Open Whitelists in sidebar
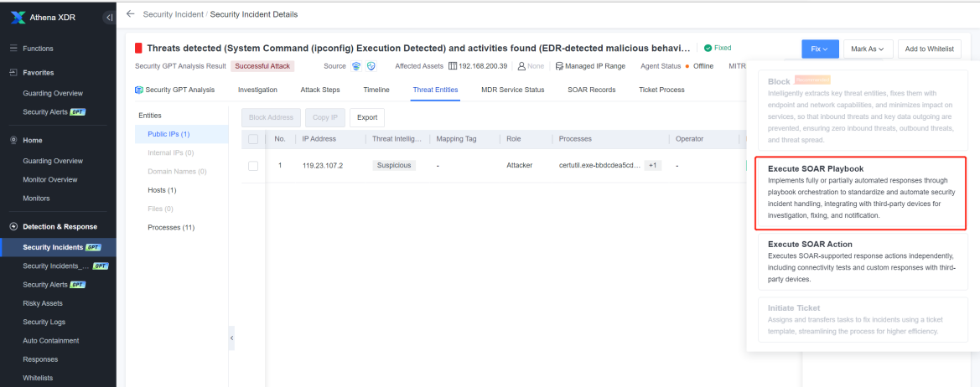This screenshot has width=980, height=387. (38, 379)
